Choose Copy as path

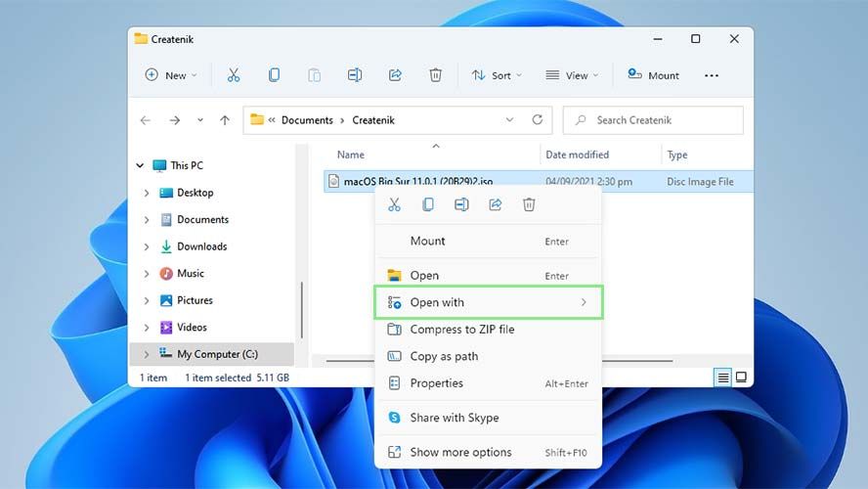point(489,357)
